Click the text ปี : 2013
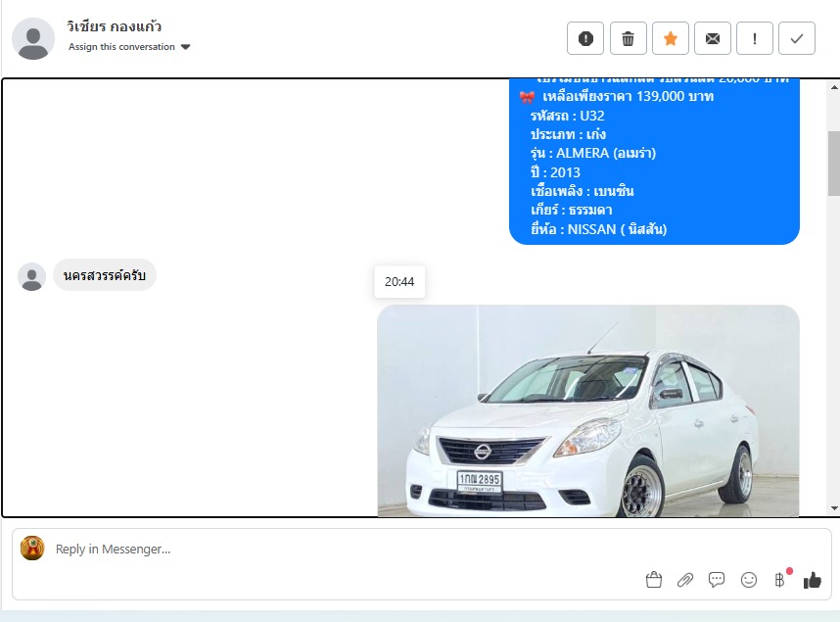 coord(555,172)
